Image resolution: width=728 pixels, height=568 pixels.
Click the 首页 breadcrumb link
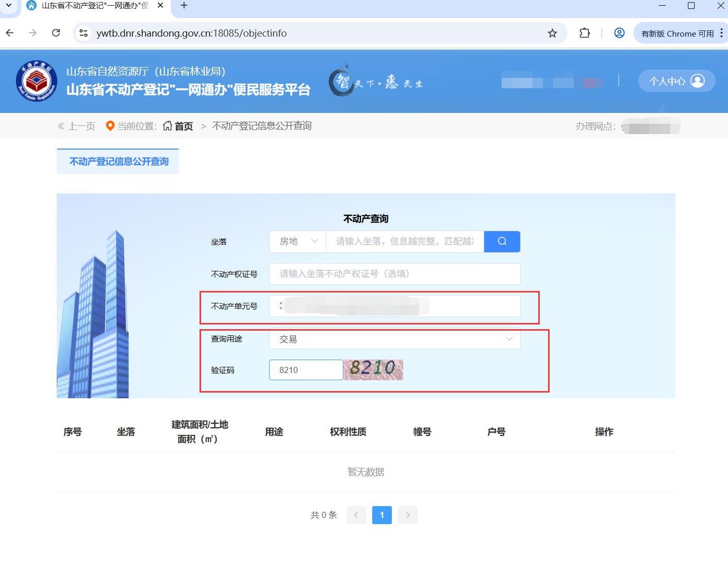(178, 126)
